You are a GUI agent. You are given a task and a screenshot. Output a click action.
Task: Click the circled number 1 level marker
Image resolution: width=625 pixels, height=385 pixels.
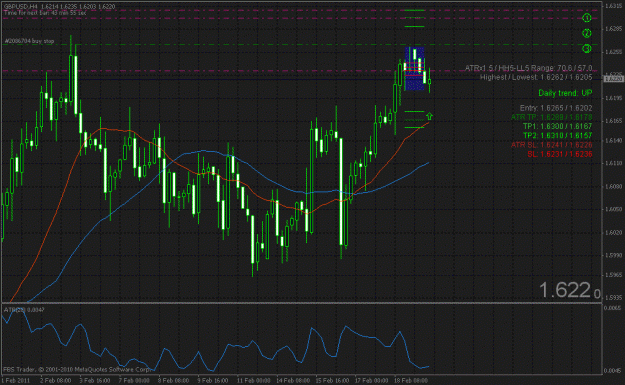[x=586, y=18]
